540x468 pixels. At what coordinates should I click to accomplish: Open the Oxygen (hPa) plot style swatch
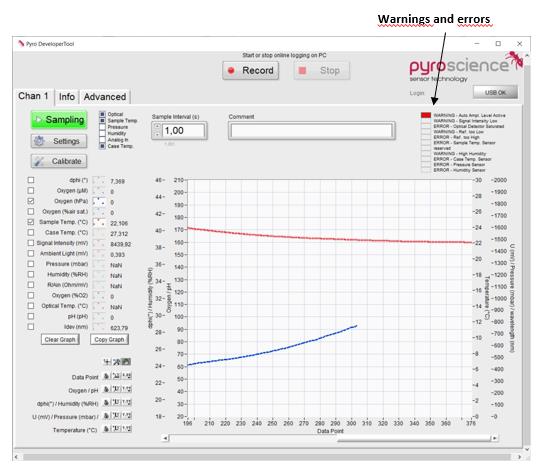coord(99,201)
